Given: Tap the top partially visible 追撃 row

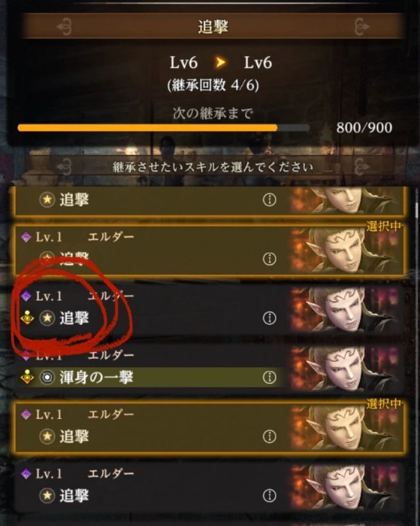Looking at the screenshot, I should pos(210,201).
